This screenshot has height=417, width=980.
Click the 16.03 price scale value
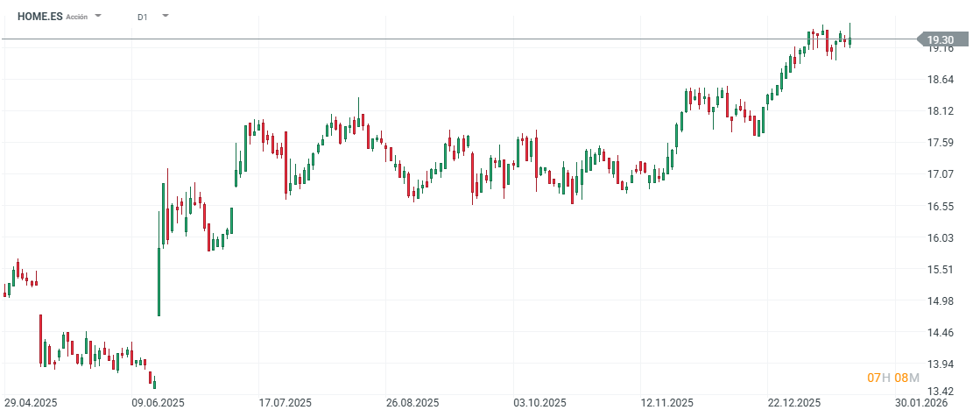(x=941, y=238)
